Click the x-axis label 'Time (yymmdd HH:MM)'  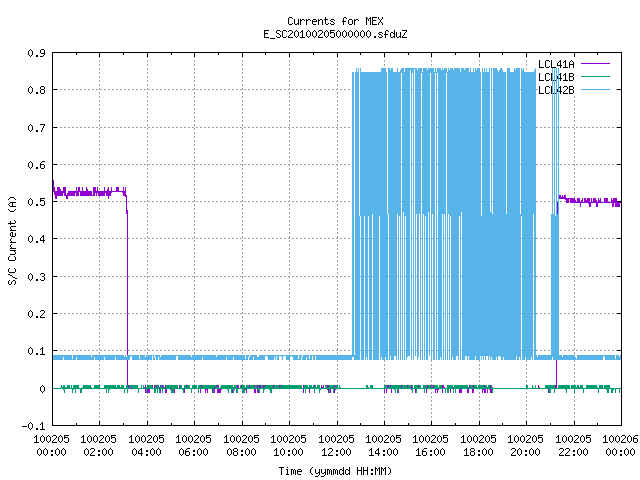(335, 471)
